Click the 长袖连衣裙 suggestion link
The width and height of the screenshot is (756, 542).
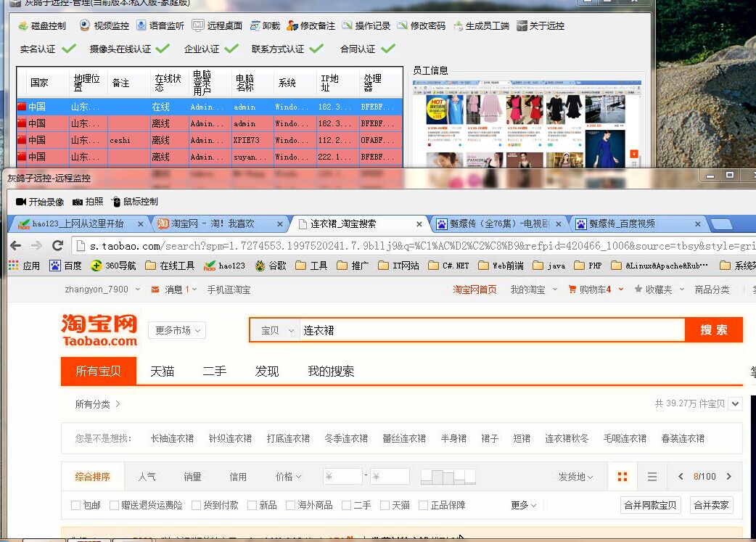(x=172, y=438)
